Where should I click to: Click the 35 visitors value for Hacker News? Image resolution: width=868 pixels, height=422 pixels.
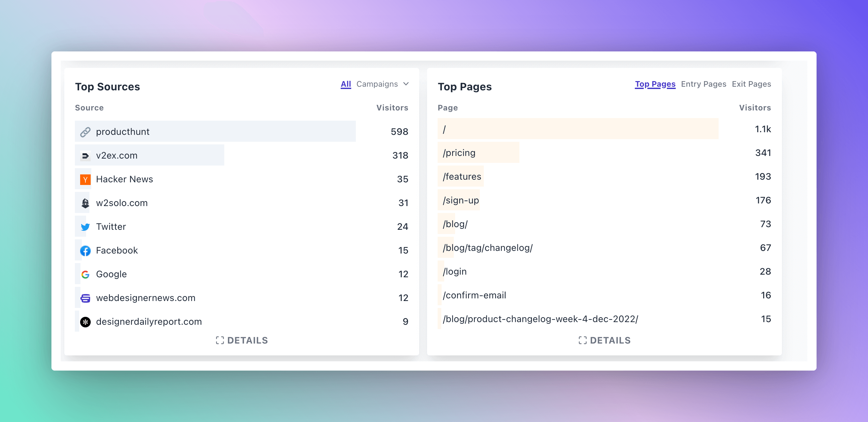click(x=403, y=179)
